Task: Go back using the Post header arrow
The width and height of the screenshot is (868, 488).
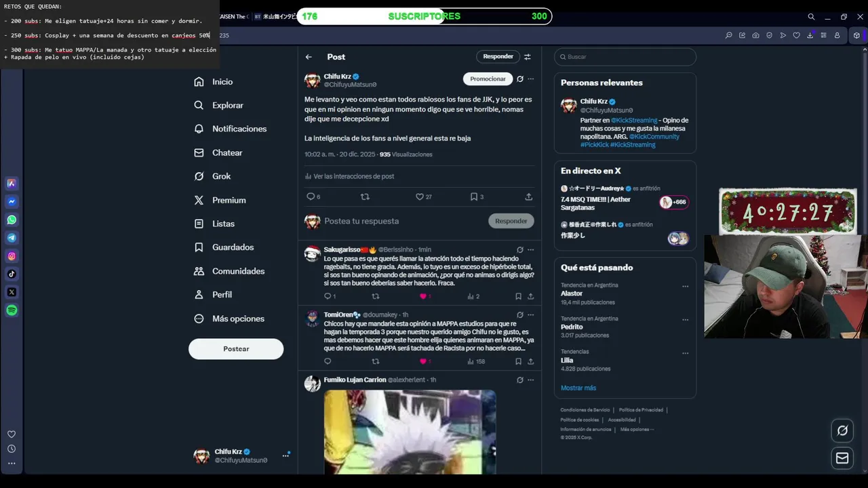Action: (x=309, y=57)
